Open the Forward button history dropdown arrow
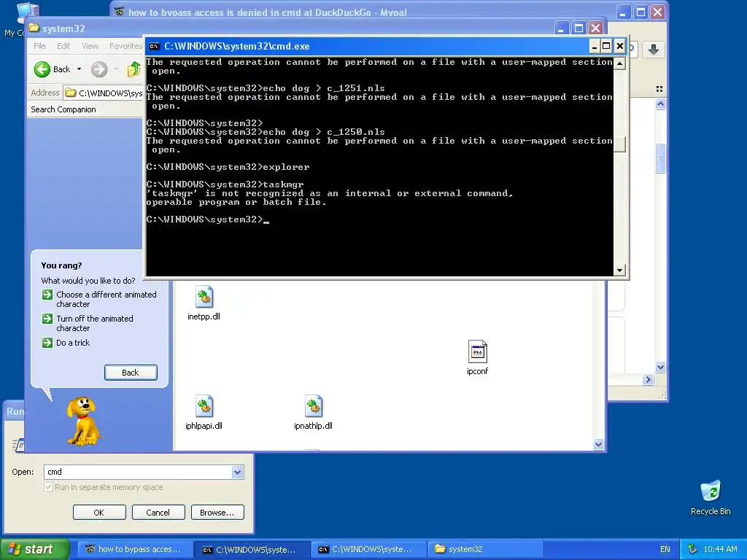This screenshot has width=747, height=560. (x=116, y=69)
